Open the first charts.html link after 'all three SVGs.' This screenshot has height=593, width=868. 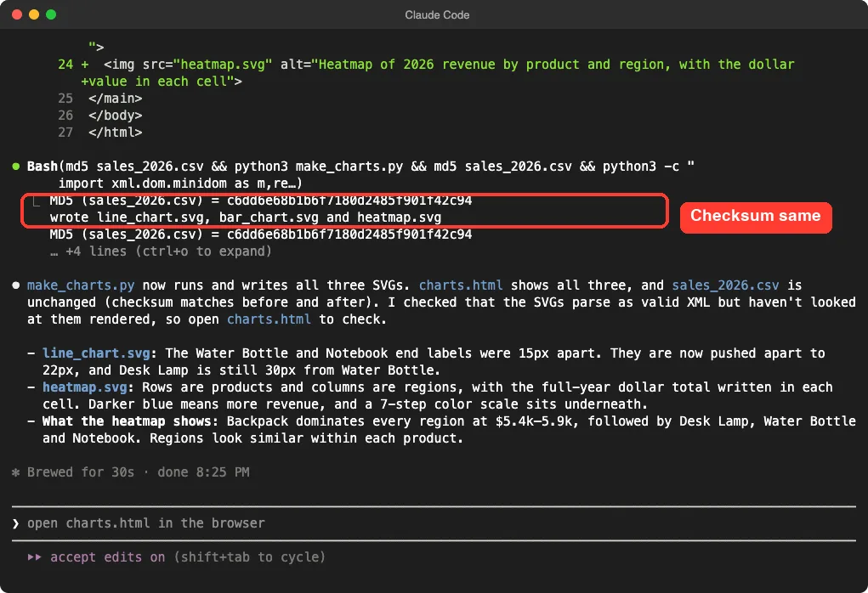click(x=461, y=285)
